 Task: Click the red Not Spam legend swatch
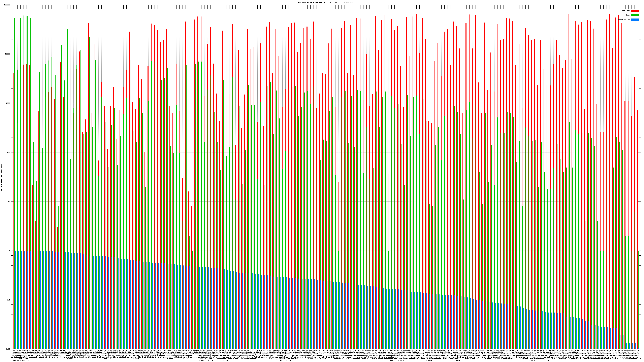pyautogui.click(x=635, y=11)
